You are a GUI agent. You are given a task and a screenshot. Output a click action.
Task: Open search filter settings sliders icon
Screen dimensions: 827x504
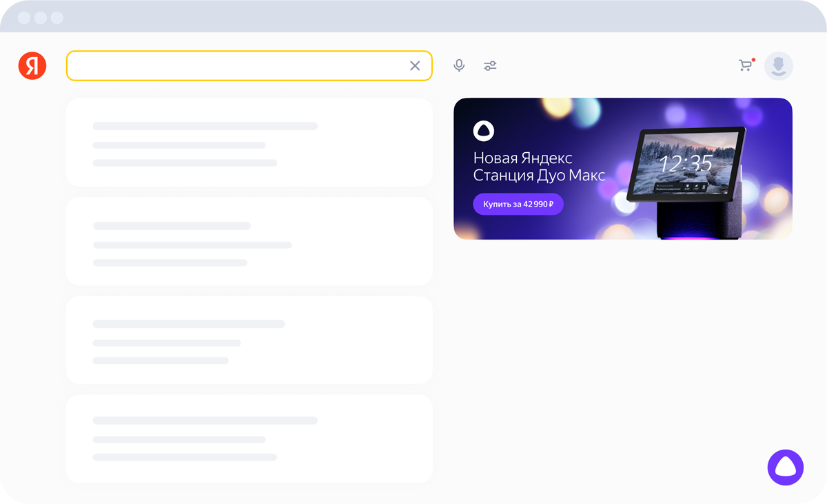click(490, 65)
